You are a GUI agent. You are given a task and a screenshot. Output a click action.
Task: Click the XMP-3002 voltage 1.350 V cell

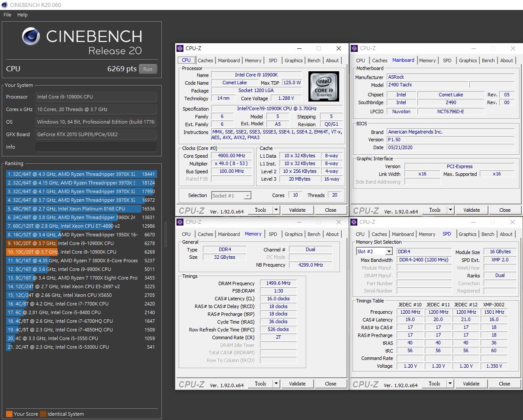pyautogui.click(x=494, y=366)
